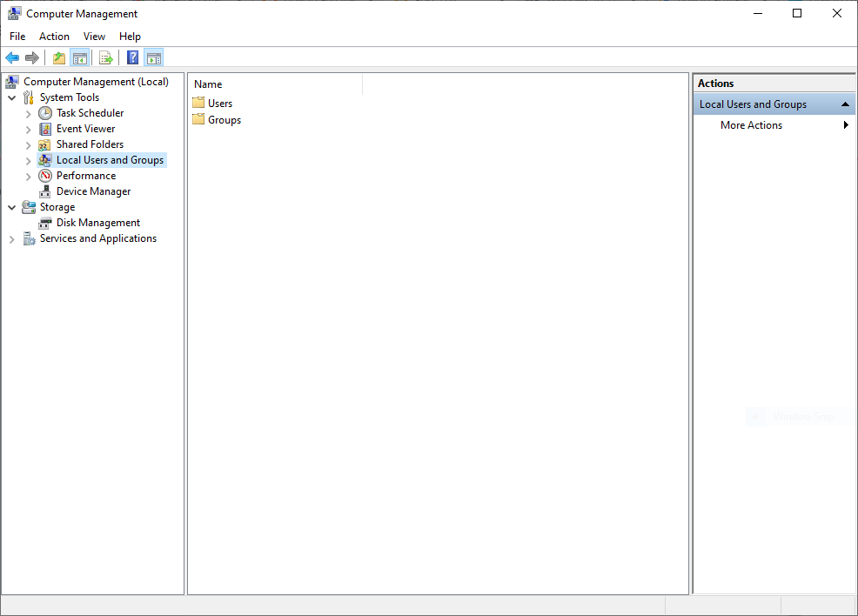Click the Storage node icon
858x616 pixels.
(29, 207)
